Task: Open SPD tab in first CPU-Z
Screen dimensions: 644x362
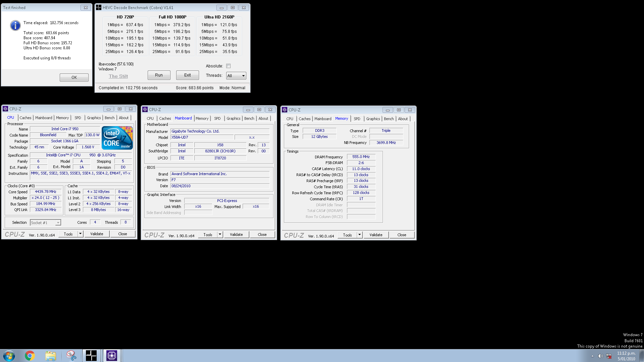Action: tap(78, 118)
